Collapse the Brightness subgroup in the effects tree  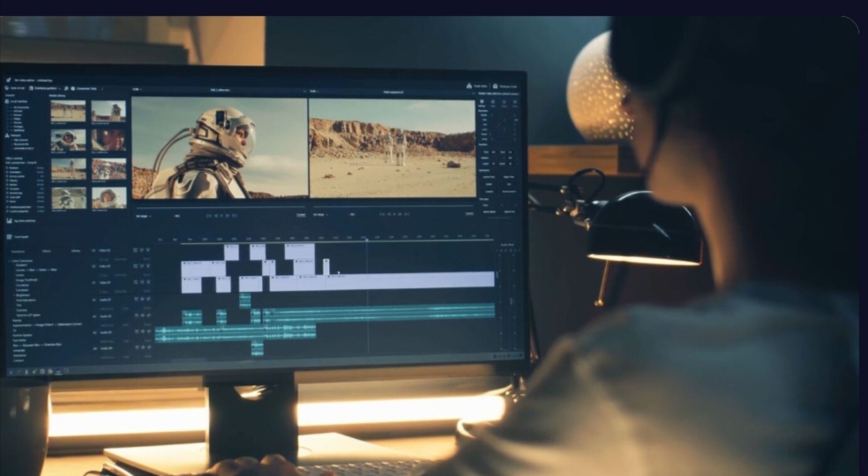click(14, 295)
